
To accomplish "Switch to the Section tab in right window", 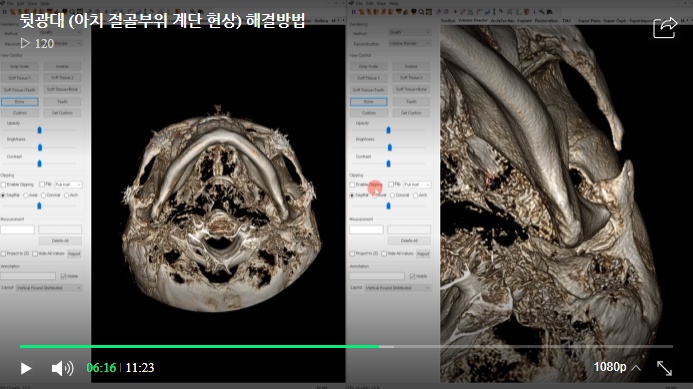I will tap(448, 21).
